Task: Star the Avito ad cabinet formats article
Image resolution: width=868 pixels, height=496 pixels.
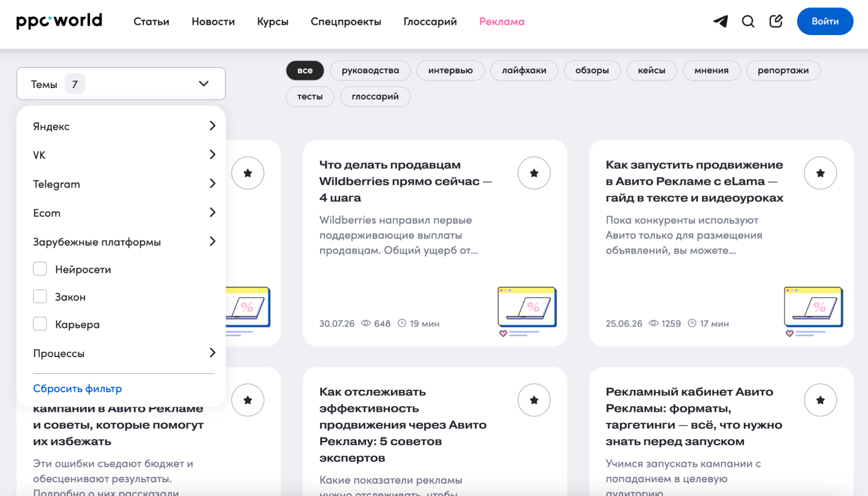Action: 820,400
